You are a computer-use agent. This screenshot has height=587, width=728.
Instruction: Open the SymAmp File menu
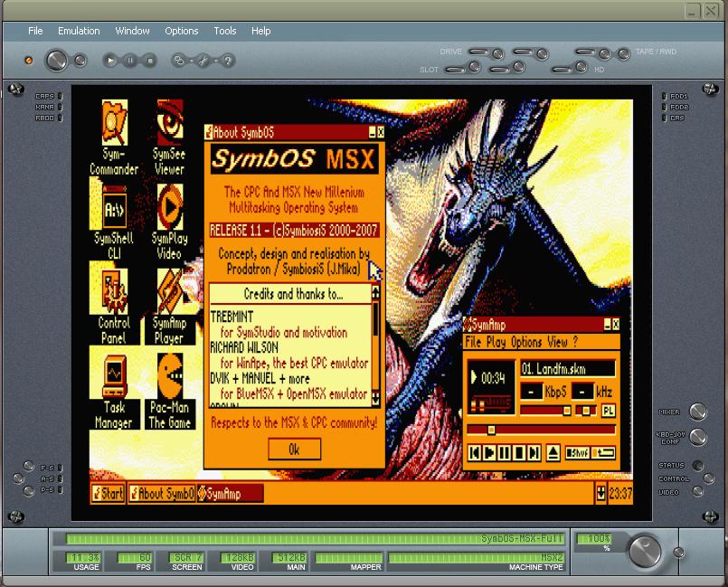473,342
